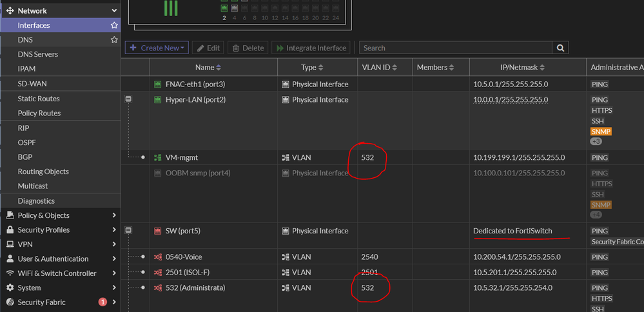Click the search magnifier icon
The image size is (644, 312).
click(x=560, y=48)
